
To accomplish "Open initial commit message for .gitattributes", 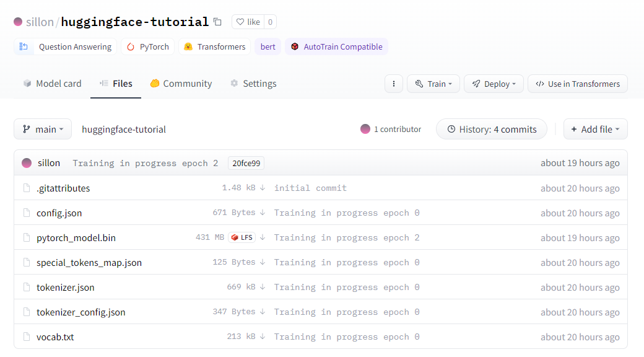I will (310, 188).
